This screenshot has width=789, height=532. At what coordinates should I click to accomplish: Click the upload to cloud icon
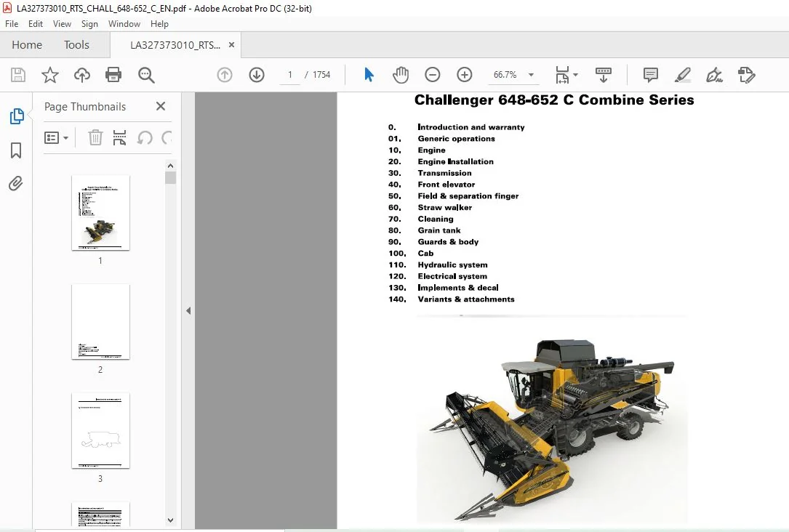coord(82,75)
